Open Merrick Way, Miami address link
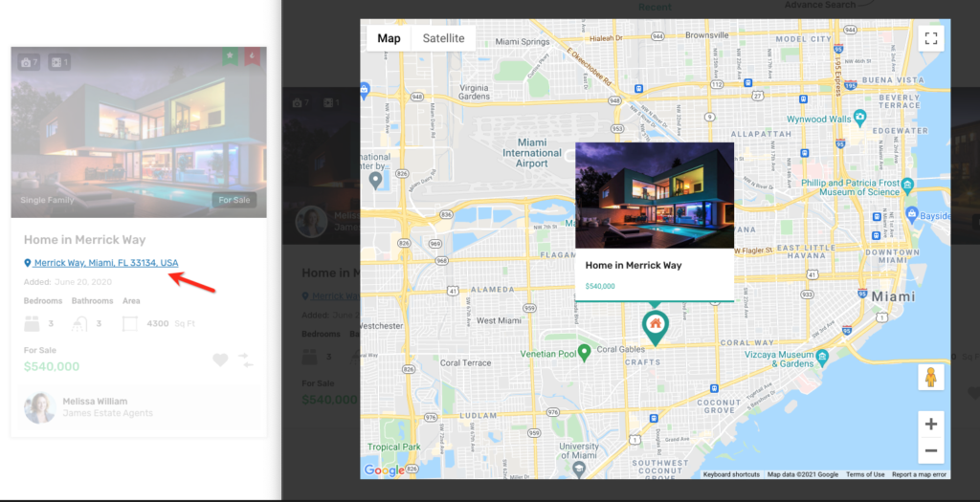 [106, 263]
